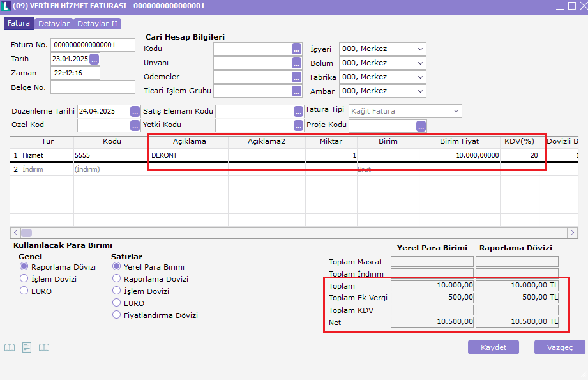
Task: Open lookup for Ödemeler field
Action: pos(296,77)
